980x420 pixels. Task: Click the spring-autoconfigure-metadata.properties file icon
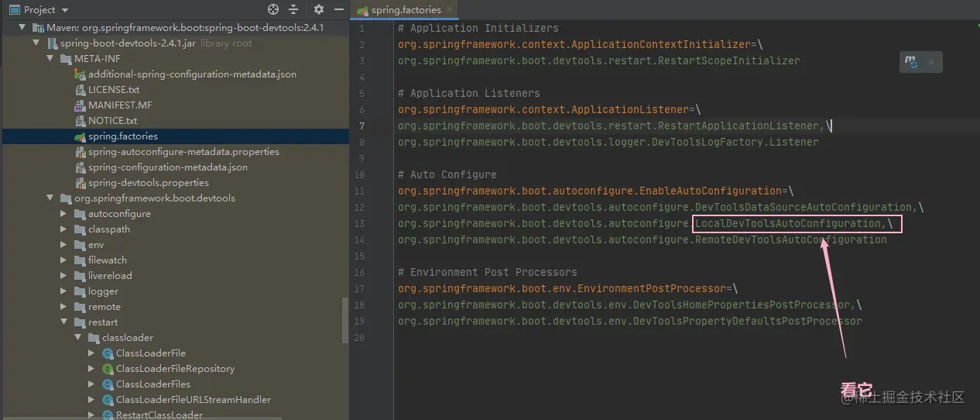coord(80,152)
